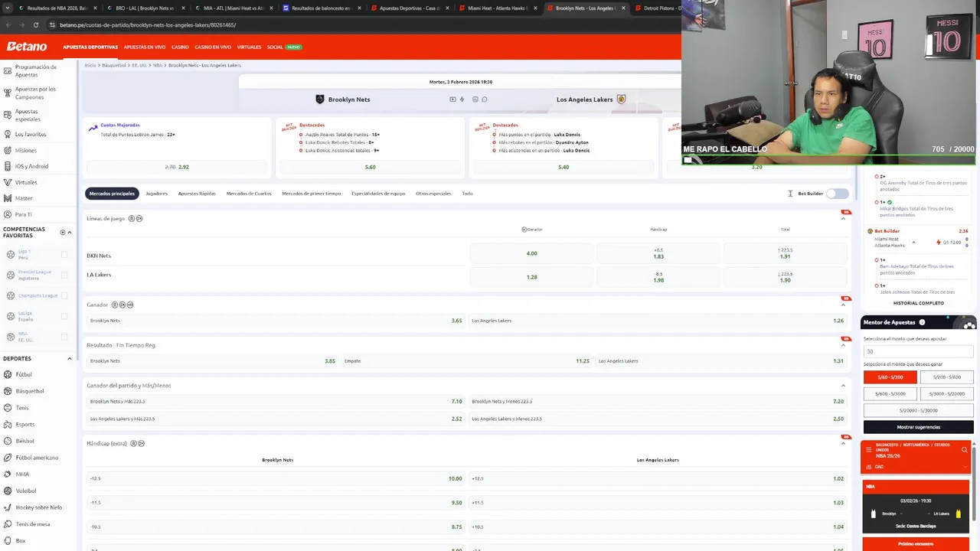Select Fútbol americano sport icon
Viewport: 980px width, 551px height.
[x=8, y=458]
